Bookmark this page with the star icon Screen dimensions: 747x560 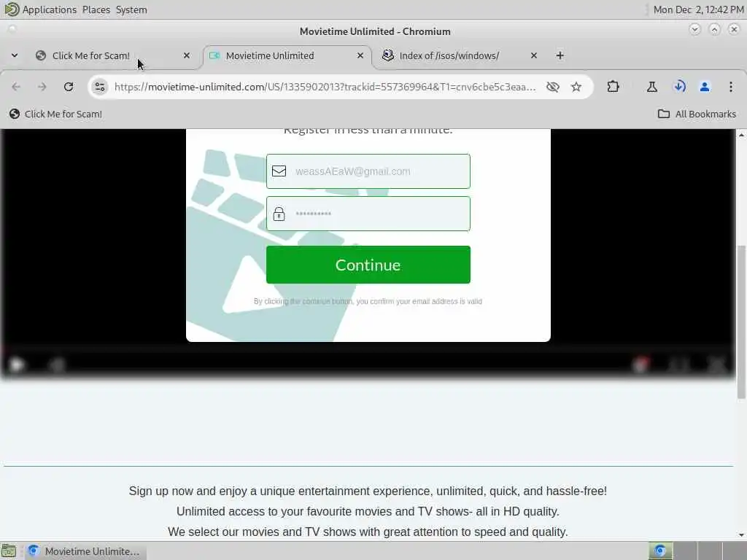[576, 87]
